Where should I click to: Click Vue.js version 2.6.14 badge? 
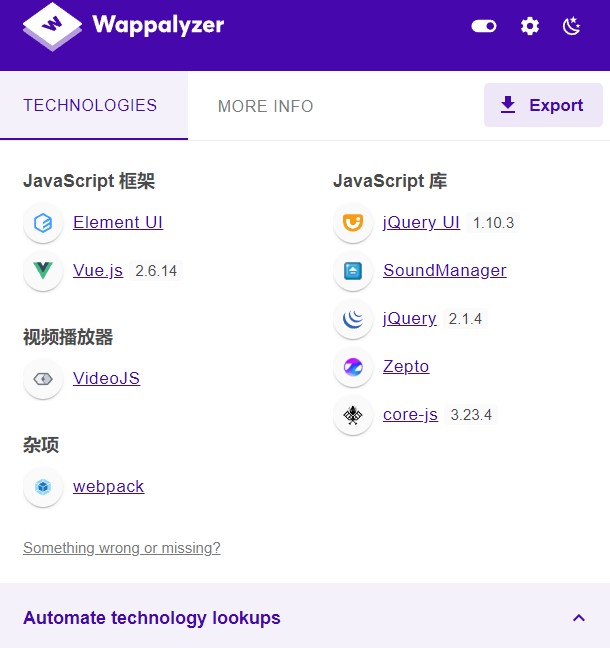(x=156, y=271)
